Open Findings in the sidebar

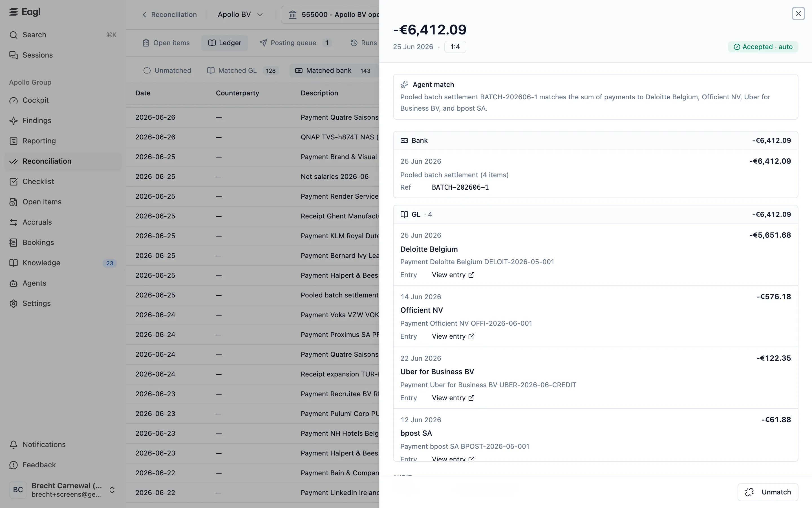click(63, 121)
